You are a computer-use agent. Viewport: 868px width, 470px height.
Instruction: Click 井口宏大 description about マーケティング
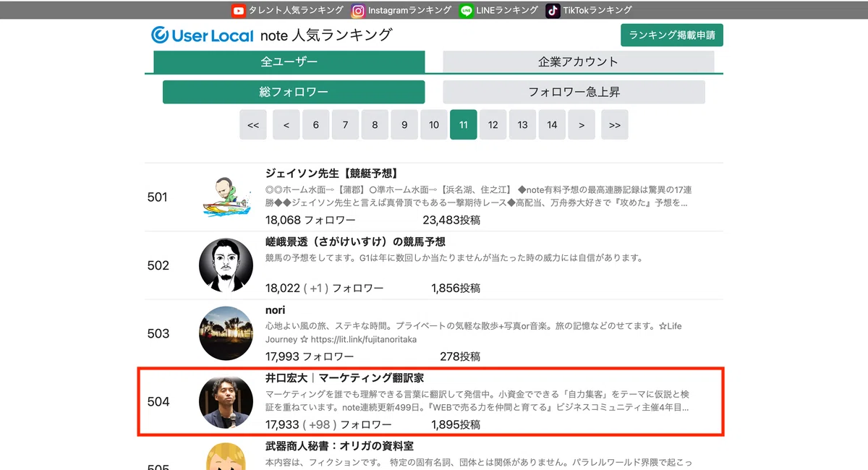[477, 401]
